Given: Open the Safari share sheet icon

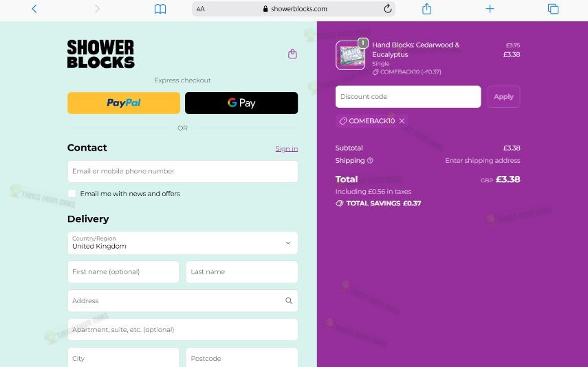Looking at the screenshot, I should pos(427,9).
